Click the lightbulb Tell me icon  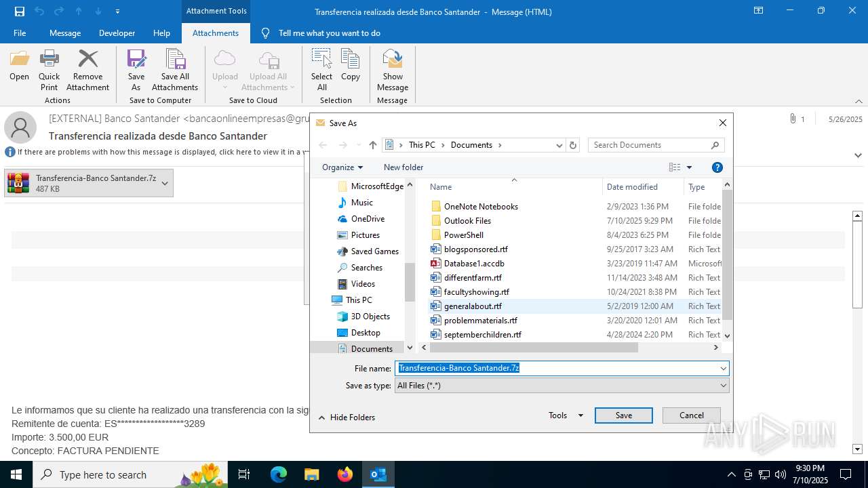(x=265, y=33)
